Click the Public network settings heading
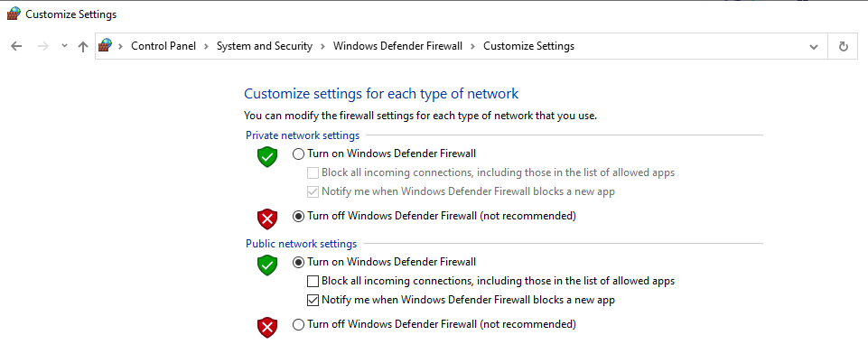The image size is (868, 363). click(301, 244)
